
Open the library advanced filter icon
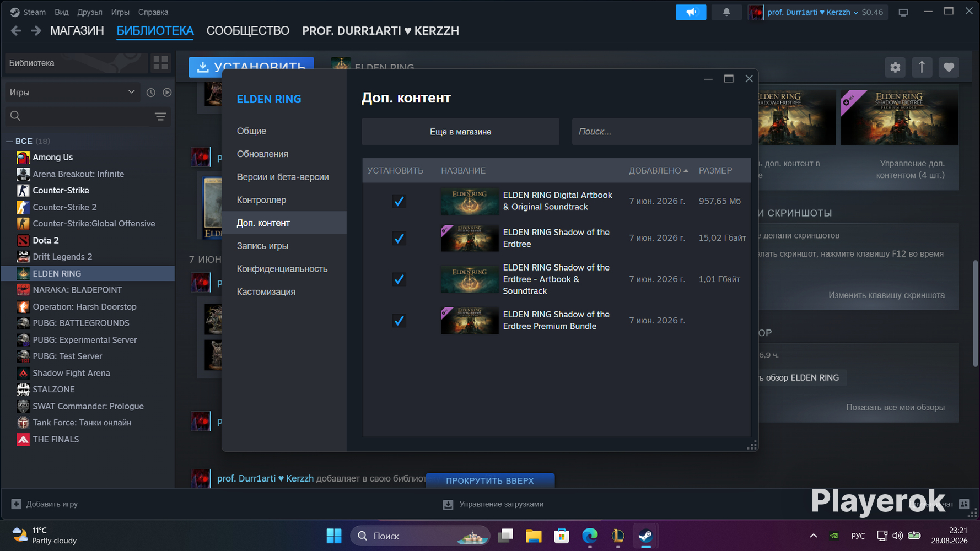coord(160,116)
